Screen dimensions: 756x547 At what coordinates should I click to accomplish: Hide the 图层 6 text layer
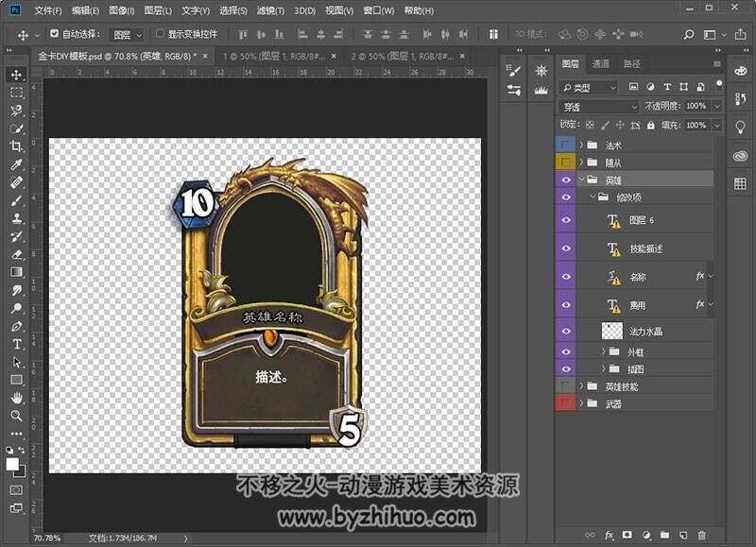tap(565, 220)
